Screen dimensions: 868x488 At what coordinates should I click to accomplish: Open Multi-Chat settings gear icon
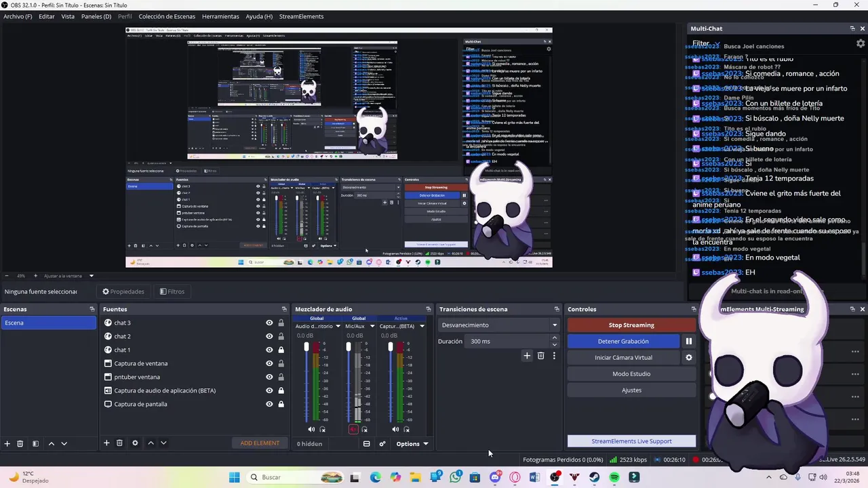click(x=861, y=43)
